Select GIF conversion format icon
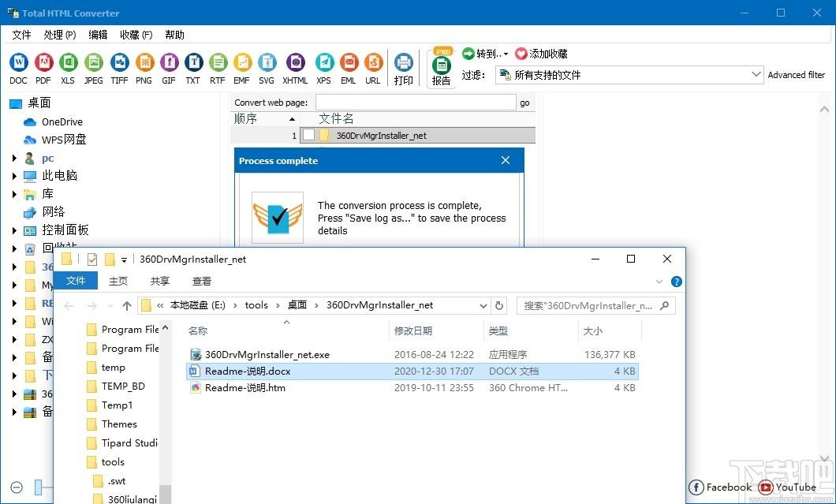836x504 pixels. click(169, 63)
